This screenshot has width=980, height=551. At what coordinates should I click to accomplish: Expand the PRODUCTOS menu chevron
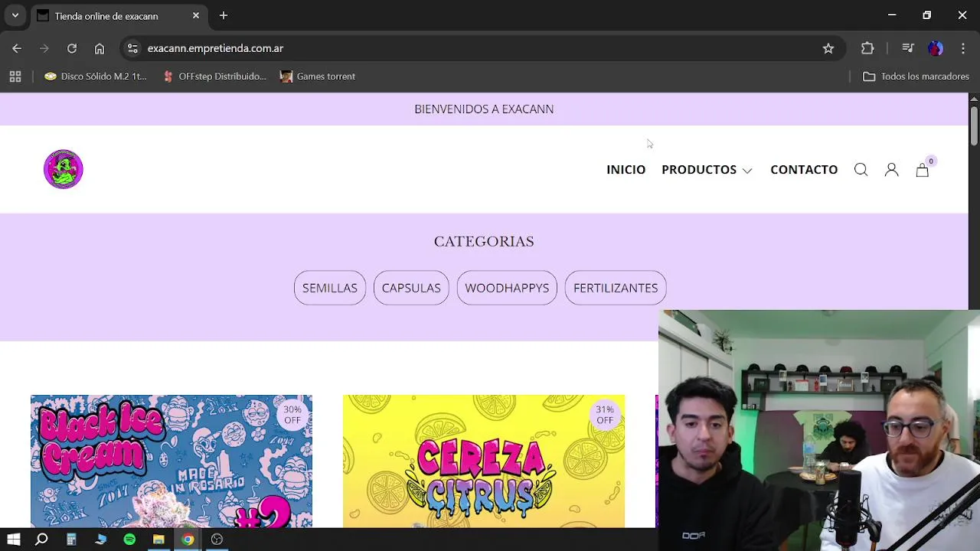[x=747, y=171]
